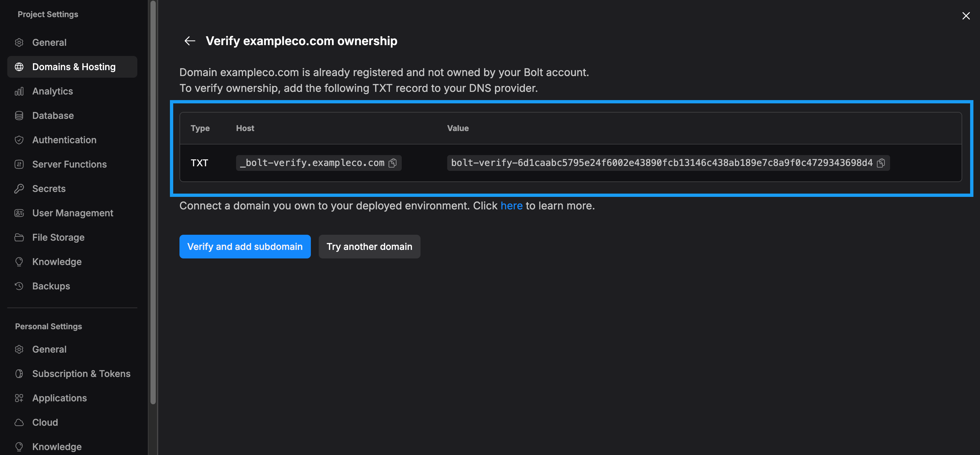Follow the 'here' learn more link
The height and width of the screenshot is (455, 980).
[x=511, y=206]
